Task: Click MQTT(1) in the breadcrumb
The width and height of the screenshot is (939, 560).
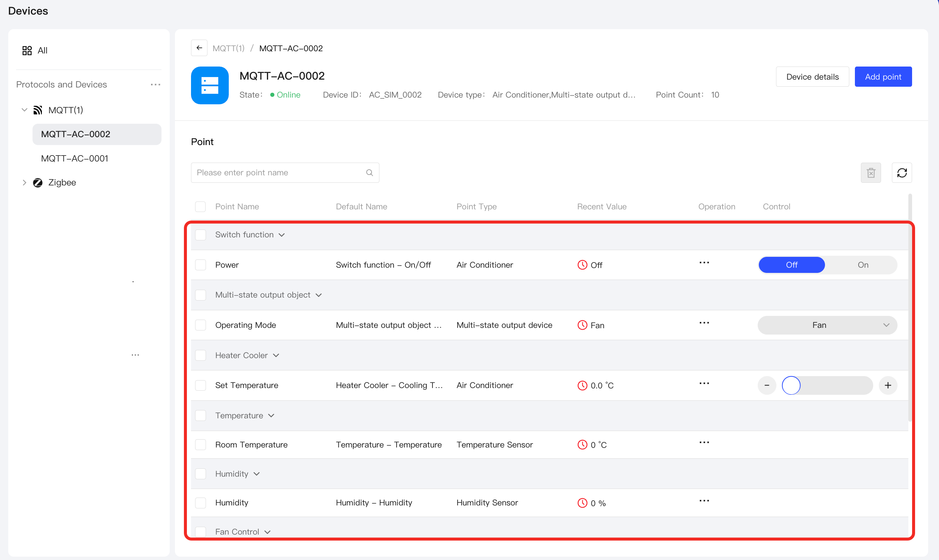Action: click(x=228, y=48)
